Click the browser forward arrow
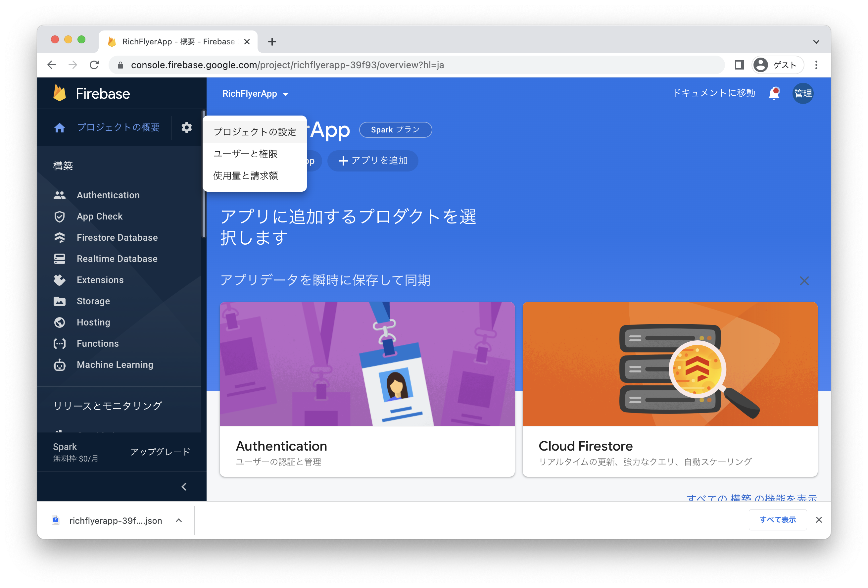 pyautogui.click(x=73, y=65)
